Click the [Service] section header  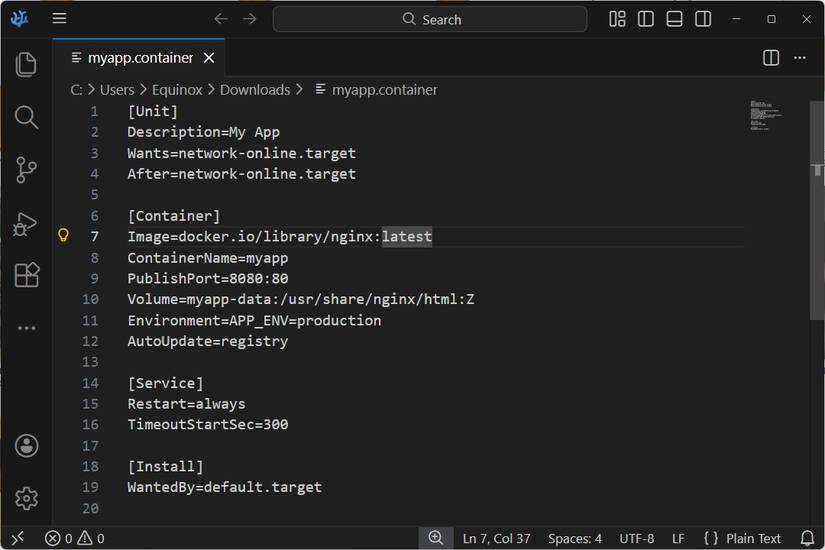click(x=165, y=383)
